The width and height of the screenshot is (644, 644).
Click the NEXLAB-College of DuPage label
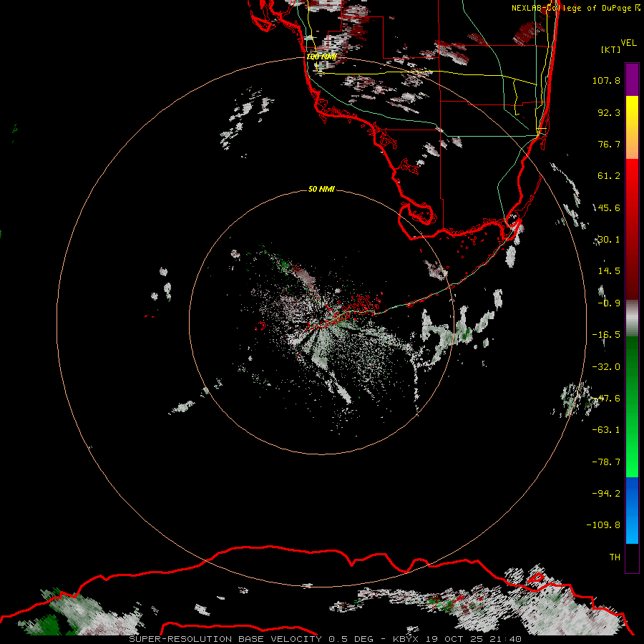point(576,8)
